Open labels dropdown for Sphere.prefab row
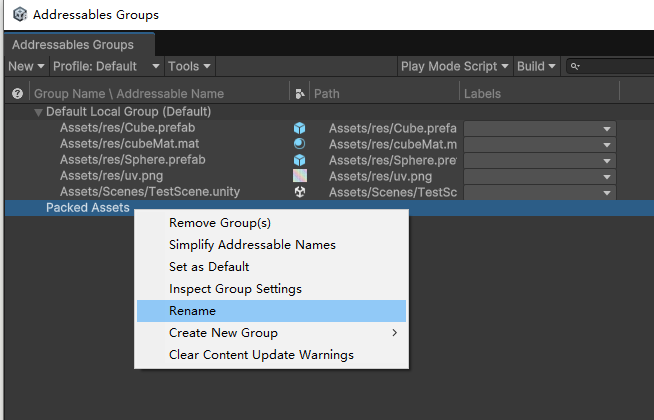 click(540, 160)
